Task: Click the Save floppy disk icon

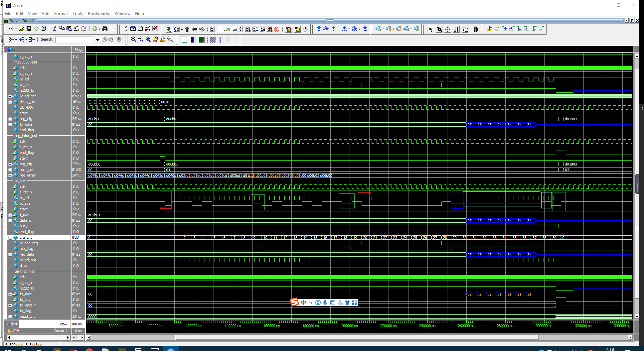Action: tap(29, 29)
